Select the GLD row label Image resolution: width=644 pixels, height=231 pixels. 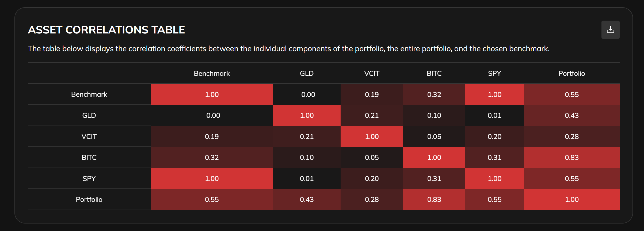coord(89,115)
